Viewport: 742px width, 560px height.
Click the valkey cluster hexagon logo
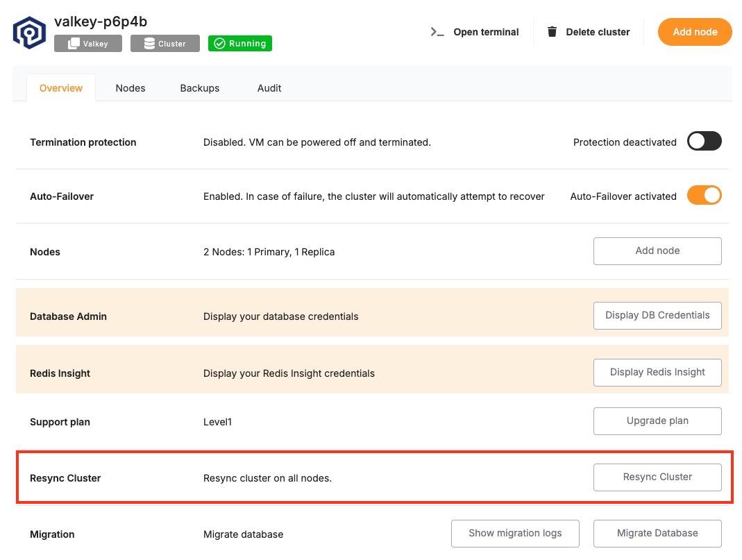click(29, 33)
